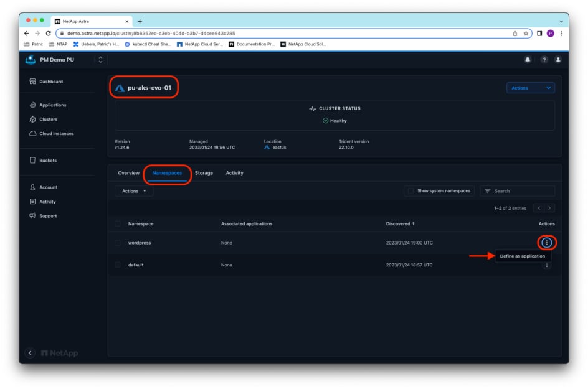This screenshot has width=588, height=389.
Task: Open the Chrome three-dot menu
Action: tap(561, 34)
